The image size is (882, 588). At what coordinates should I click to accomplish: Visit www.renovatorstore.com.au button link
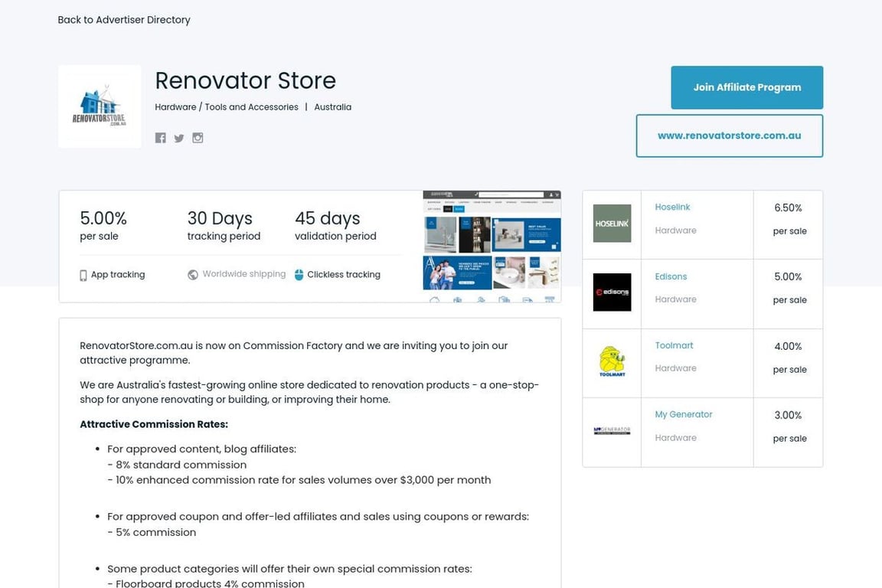click(729, 136)
